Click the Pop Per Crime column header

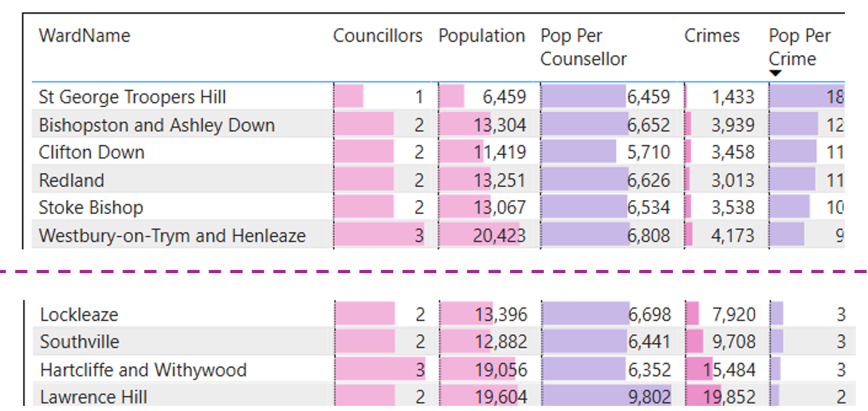(x=799, y=47)
